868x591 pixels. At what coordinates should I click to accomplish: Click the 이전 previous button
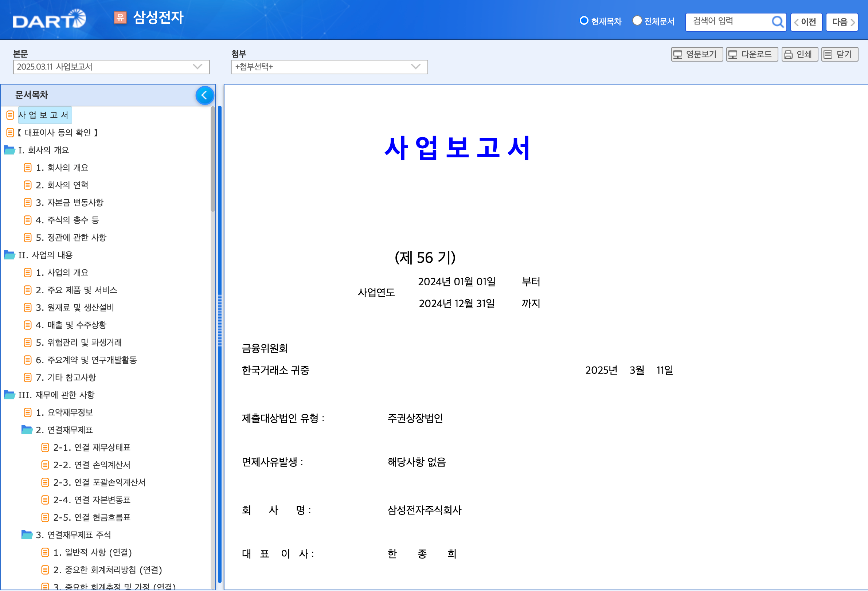tap(806, 22)
